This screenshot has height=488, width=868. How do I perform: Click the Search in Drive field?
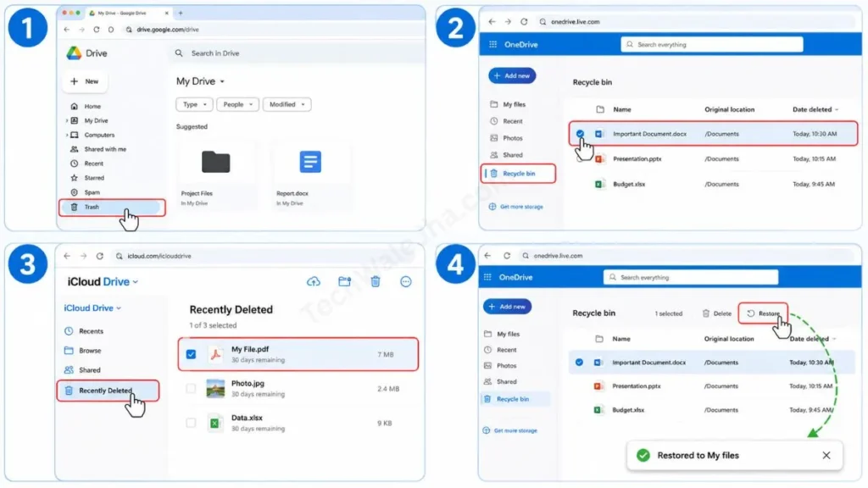click(296, 53)
